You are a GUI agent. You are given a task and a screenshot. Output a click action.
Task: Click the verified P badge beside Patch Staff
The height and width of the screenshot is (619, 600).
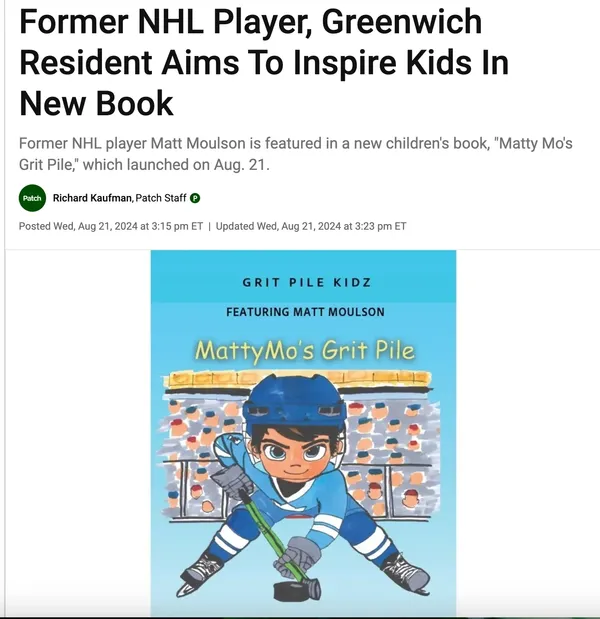195,198
